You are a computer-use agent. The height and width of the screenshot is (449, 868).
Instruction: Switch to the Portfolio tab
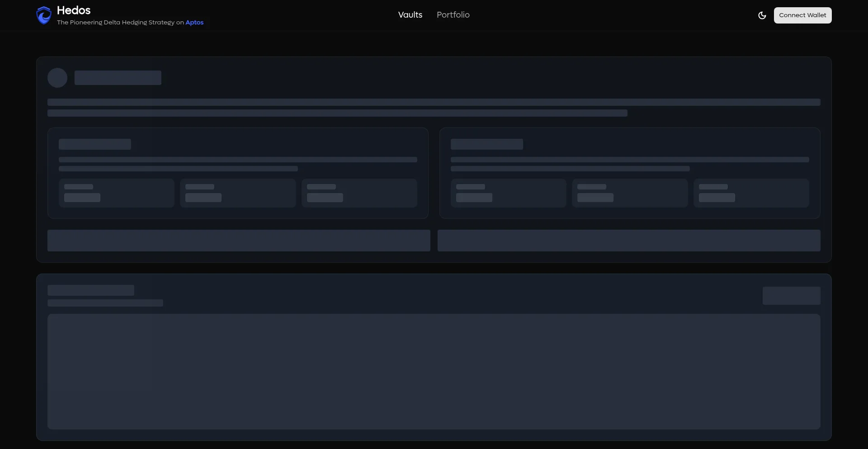pos(453,15)
